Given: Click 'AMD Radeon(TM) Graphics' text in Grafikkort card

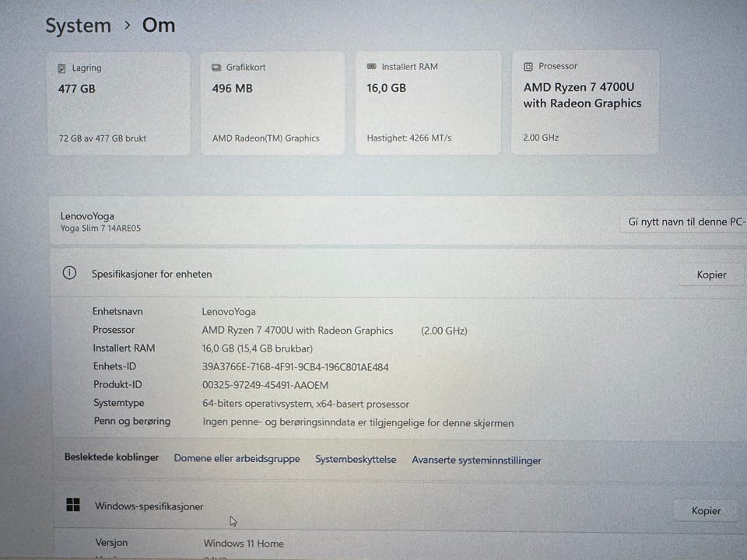Looking at the screenshot, I should point(266,138).
